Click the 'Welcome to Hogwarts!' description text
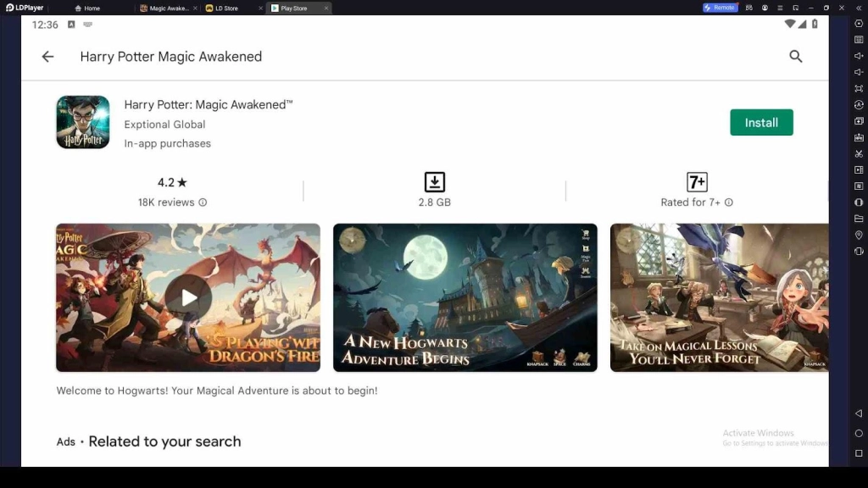This screenshot has width=868, height=488. (x=217, y=391)
